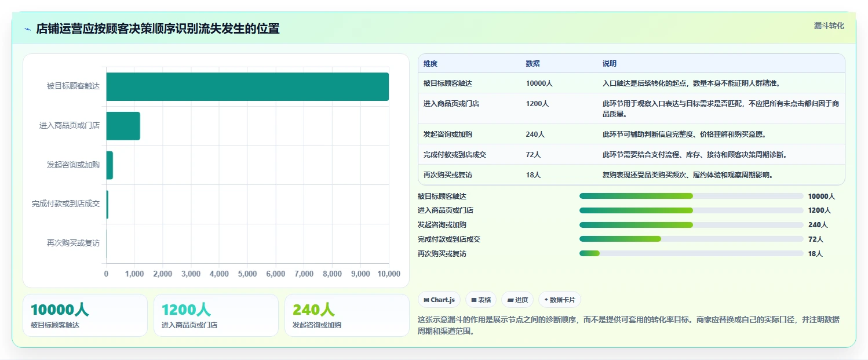Screen dimensions: 868x360
Task: Click the description starting 复购表现还受品类购买频次
Action: [688, 175]
